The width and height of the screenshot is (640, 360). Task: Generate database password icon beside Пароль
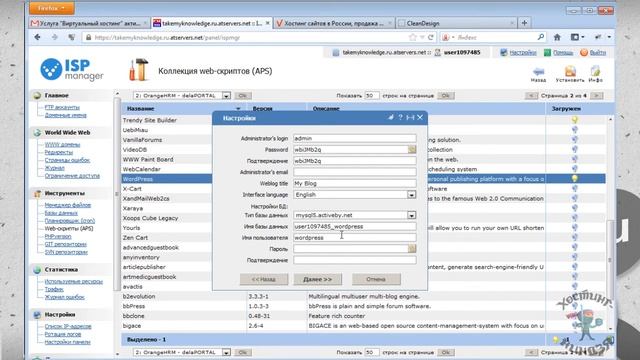[x=412, y=249]
